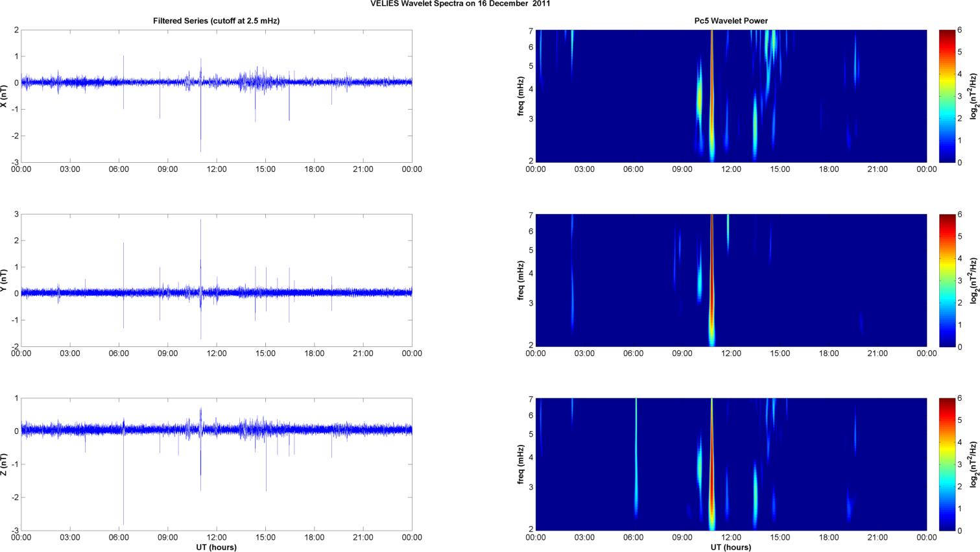The height and width of the screenshot is (552, 980).
Task: Click 'UT (hours)' label under the Z spectrogram
Action: point(731,547)
